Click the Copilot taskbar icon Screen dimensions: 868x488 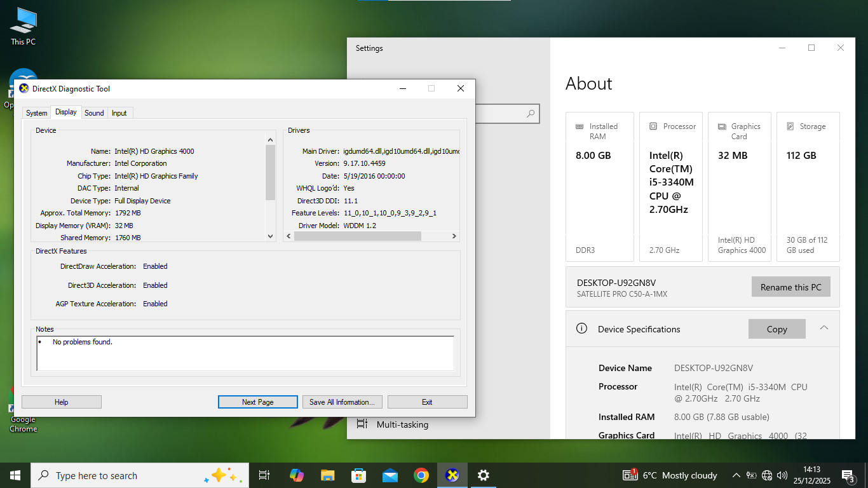[296, 475]
